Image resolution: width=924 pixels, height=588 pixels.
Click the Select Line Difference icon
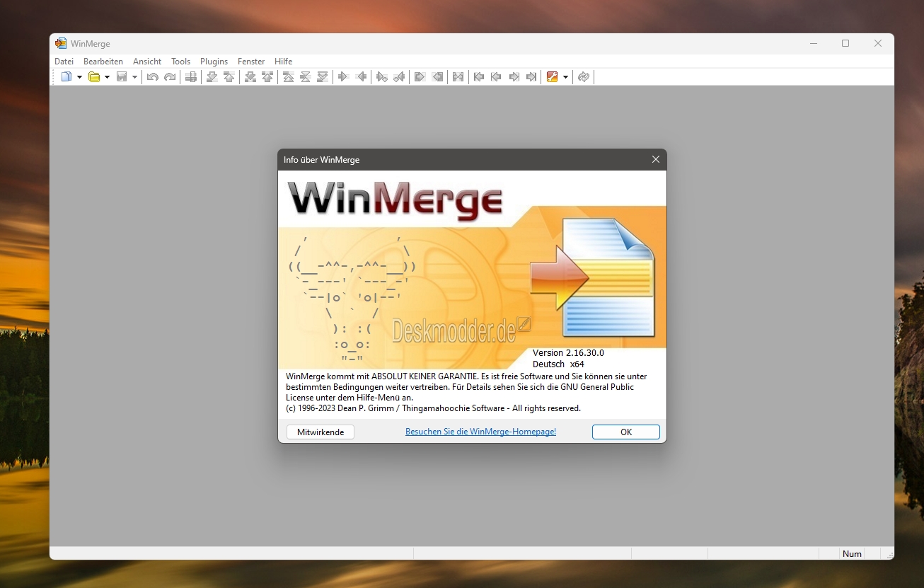tap(190, 76)
